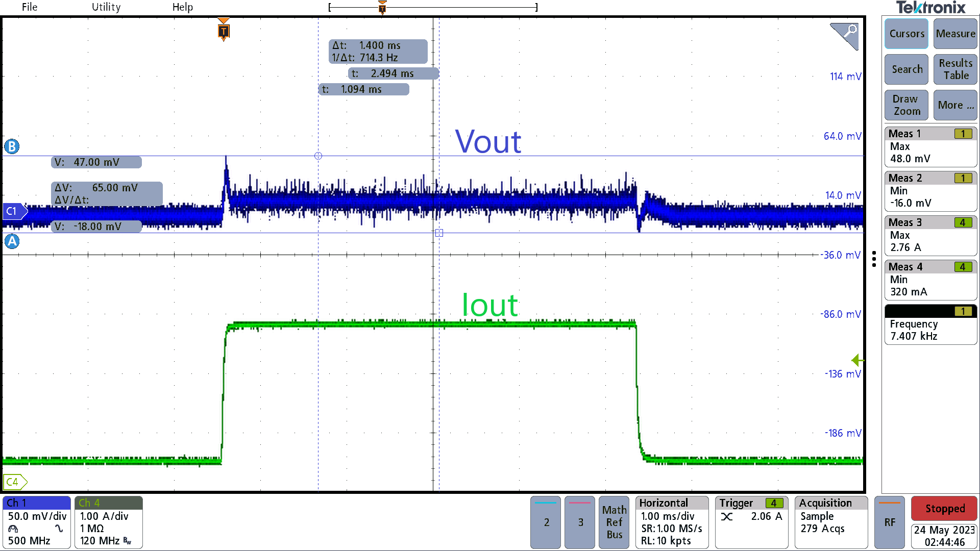This screenshot has width=980, height=551.
Task: Enable channel 3 display
Action: [x=579, y=522]
